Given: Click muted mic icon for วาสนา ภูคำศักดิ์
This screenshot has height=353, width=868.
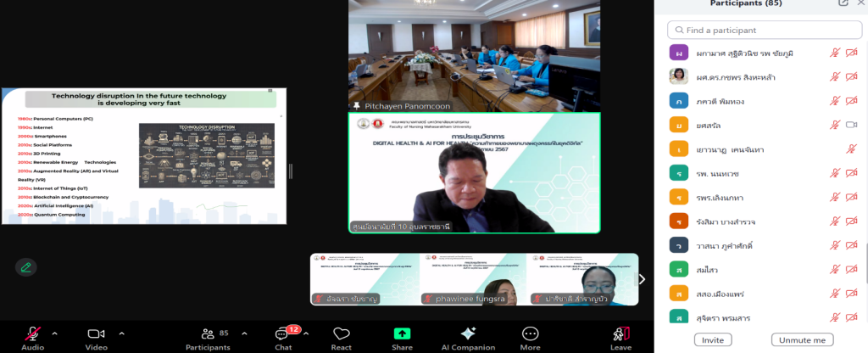Looking at the screenshot, I should tap(835, 245).
